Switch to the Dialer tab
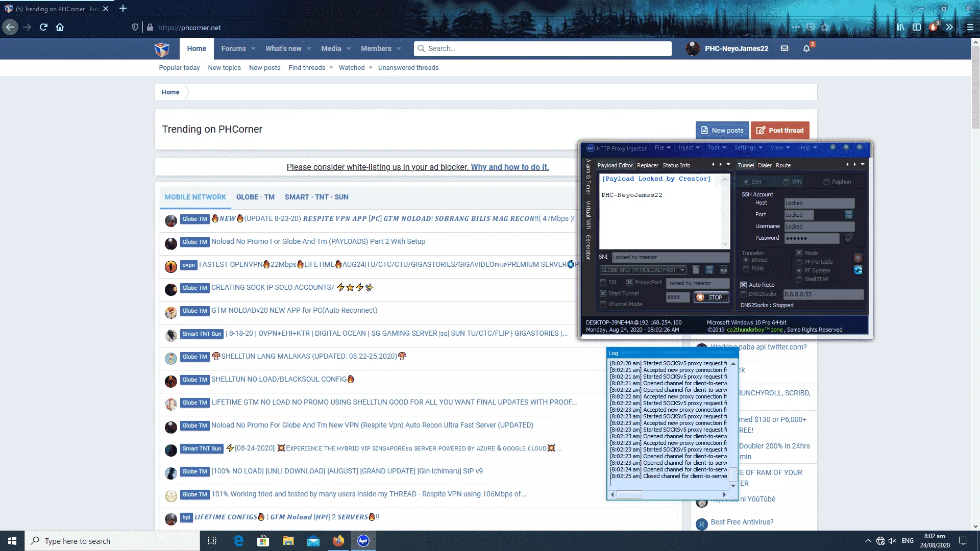The image size is (980, 551). click(x=765, y=165)
